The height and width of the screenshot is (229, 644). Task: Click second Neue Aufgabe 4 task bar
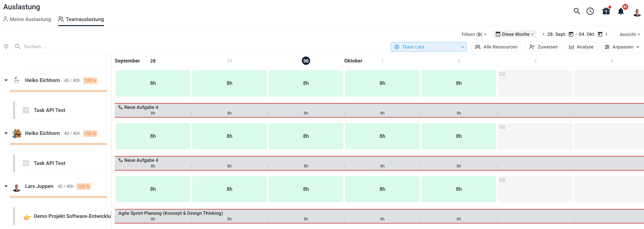379,163
